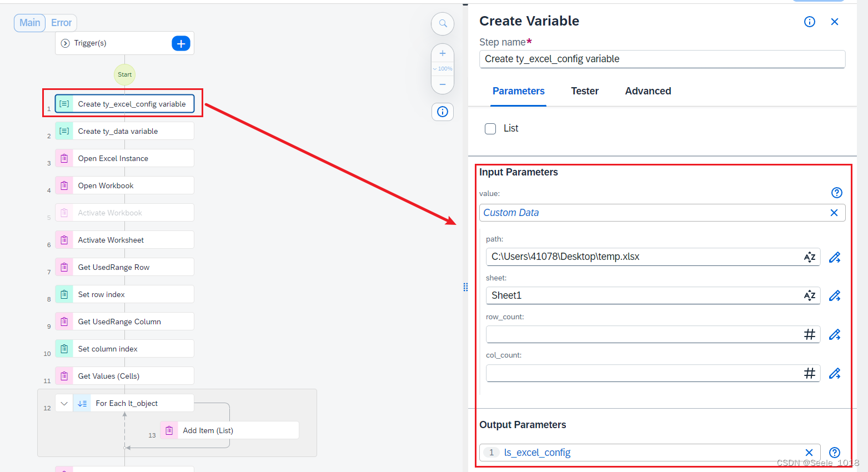Screen dimensions: 868x472
Task: Open expression editor for row_count
Action: [835, 335]
